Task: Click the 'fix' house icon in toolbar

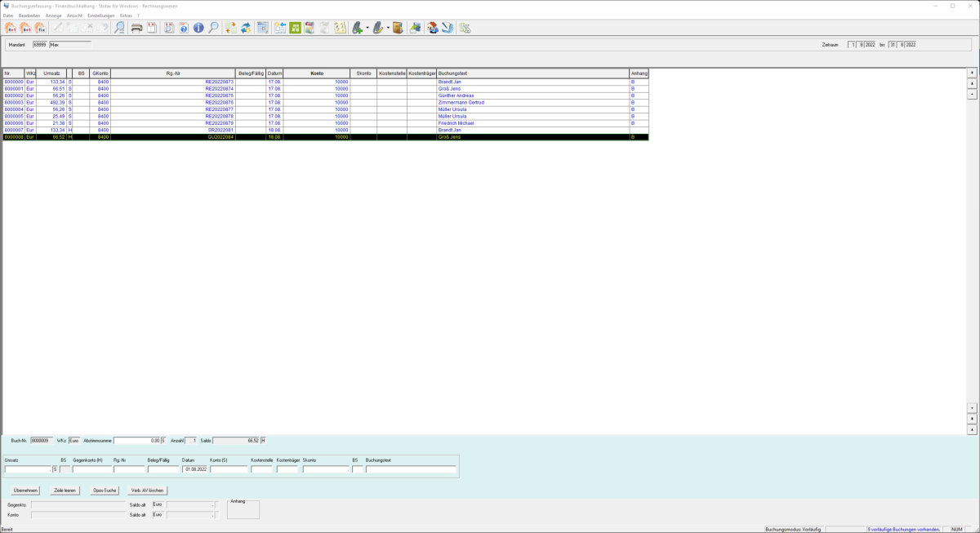Action: (40, 28)
